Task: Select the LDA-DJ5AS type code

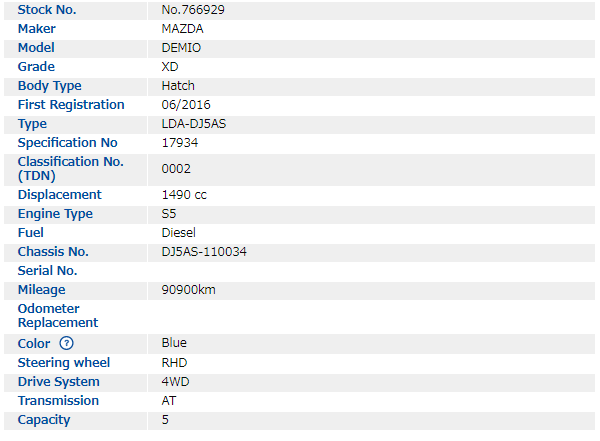Action: [194, 124]
